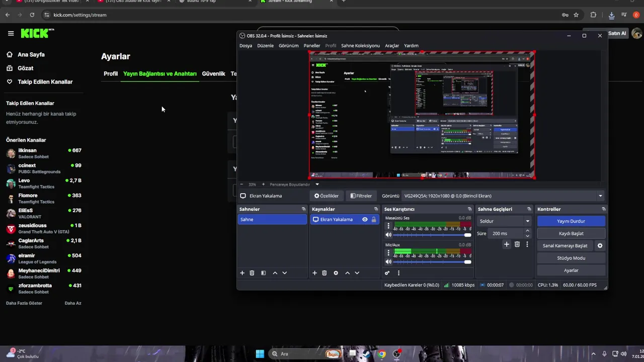Increase the Süre duration with the up arrow
Image resolution: width=644 pixels, height=362 pixels.
(x=527, y=231)
